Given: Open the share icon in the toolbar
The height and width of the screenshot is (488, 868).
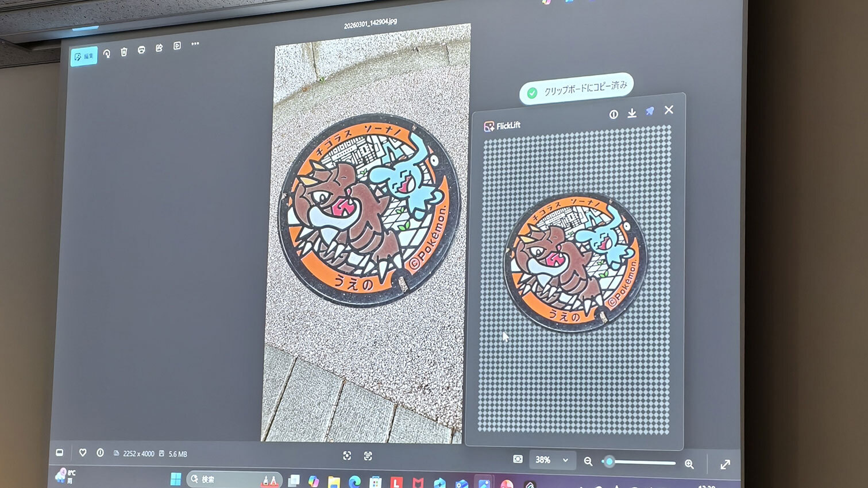Looking at the screenshot, I should [159, 48].
